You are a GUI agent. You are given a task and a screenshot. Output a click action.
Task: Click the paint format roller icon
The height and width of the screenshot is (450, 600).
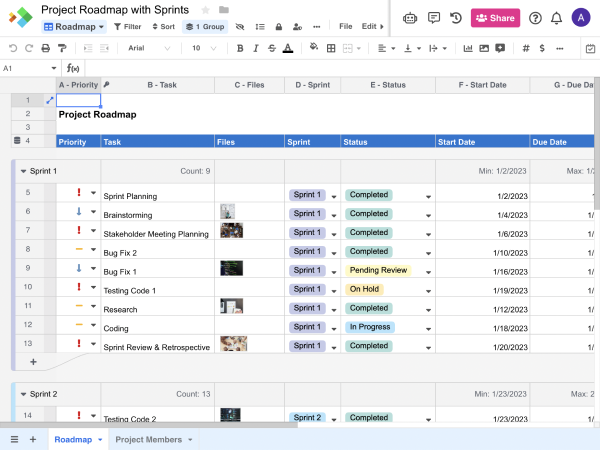(64, 48)
